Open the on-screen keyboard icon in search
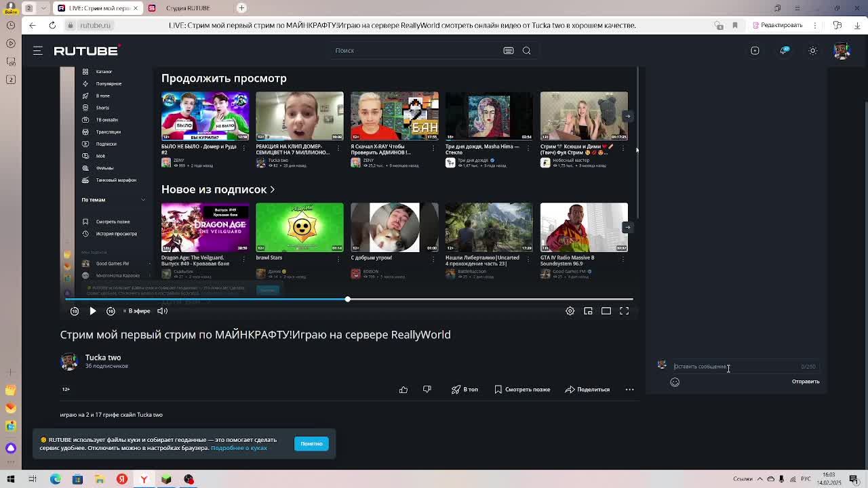The height and width of the screenshot is (488, 868). (508, 51)
